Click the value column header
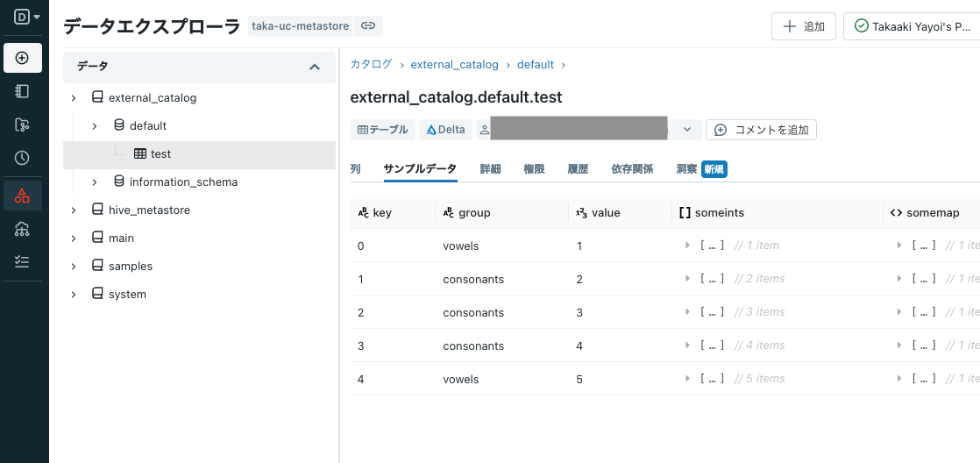Viewport: 980px width, 463px height. pyautogui.click(x=620, y=213)
